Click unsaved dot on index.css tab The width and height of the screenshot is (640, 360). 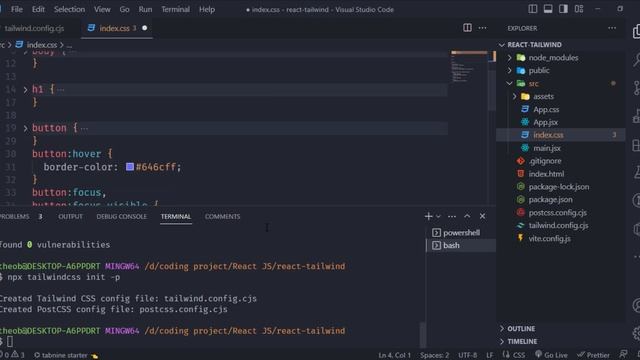click(144, 28)
